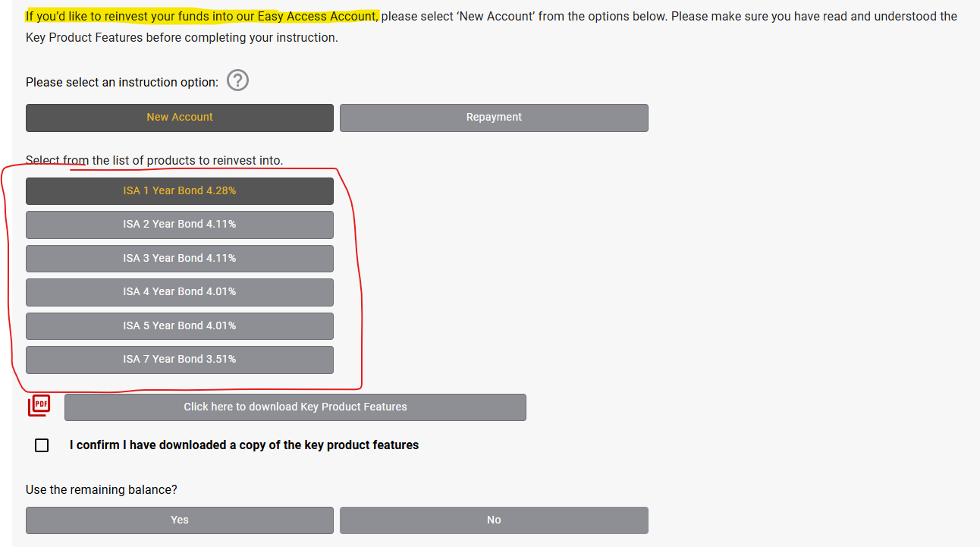Answer Yes to use remaining balance
Screen dimensions: 980x547
click(180, 520)
